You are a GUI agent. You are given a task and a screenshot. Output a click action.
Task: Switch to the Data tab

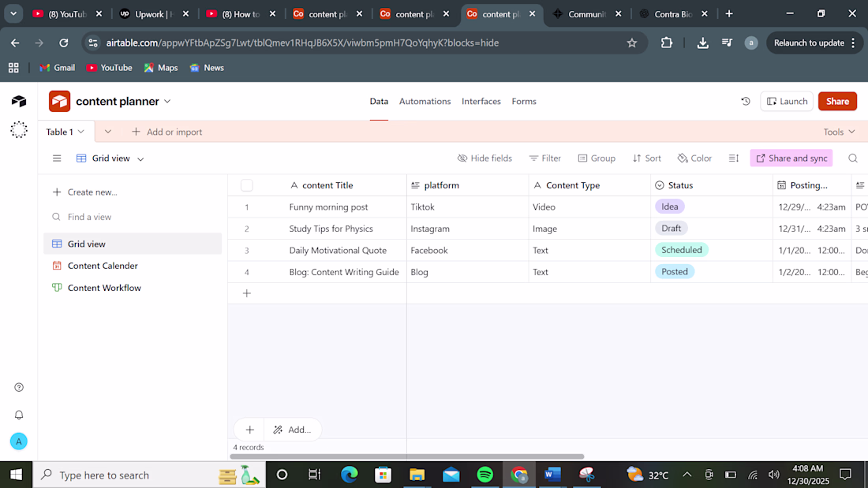[379, 101]
